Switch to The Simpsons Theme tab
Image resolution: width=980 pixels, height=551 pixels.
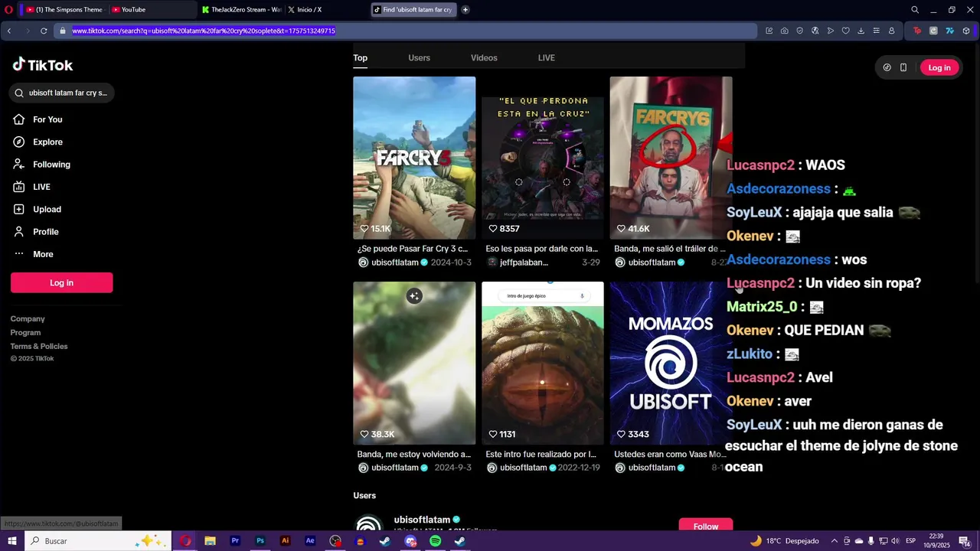click(x=64, y=10)
